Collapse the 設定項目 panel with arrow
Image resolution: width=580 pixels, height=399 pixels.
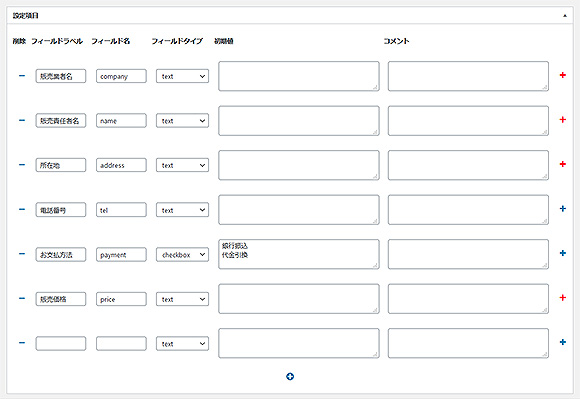click(x=565, y=16)
